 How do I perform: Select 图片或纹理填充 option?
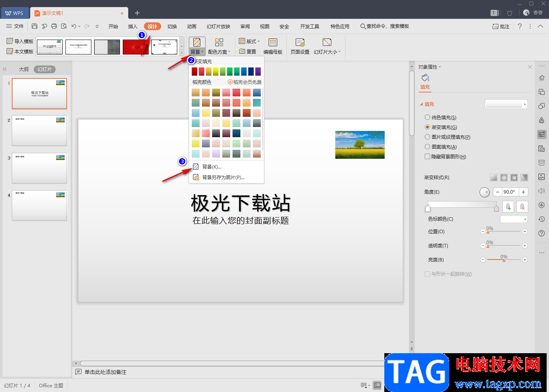pos(447,137)
